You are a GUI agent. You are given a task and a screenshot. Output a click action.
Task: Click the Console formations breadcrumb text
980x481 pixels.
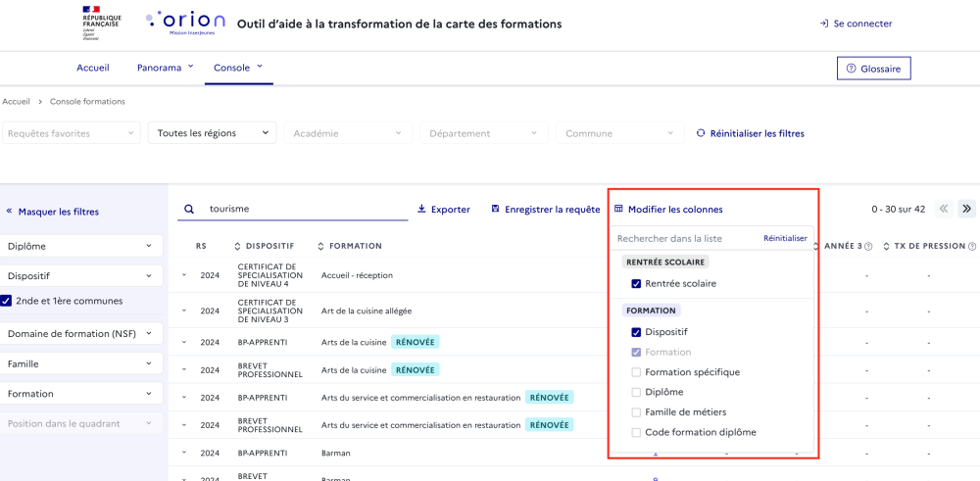87,101
